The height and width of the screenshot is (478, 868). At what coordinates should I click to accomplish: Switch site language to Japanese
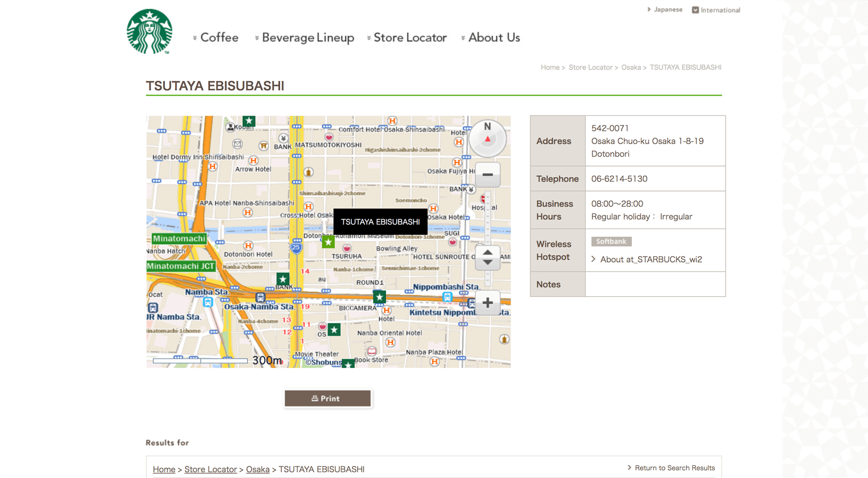point(665,10)
